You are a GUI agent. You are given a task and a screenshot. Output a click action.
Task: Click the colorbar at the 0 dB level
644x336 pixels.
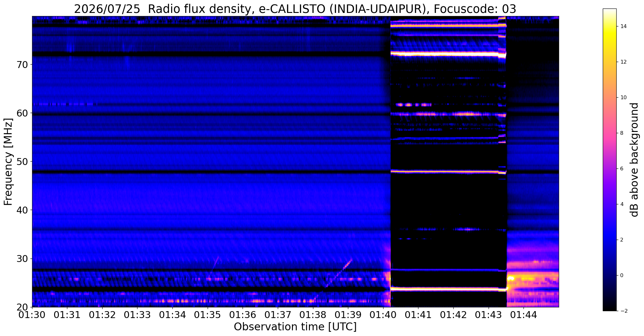coord(609,275)
